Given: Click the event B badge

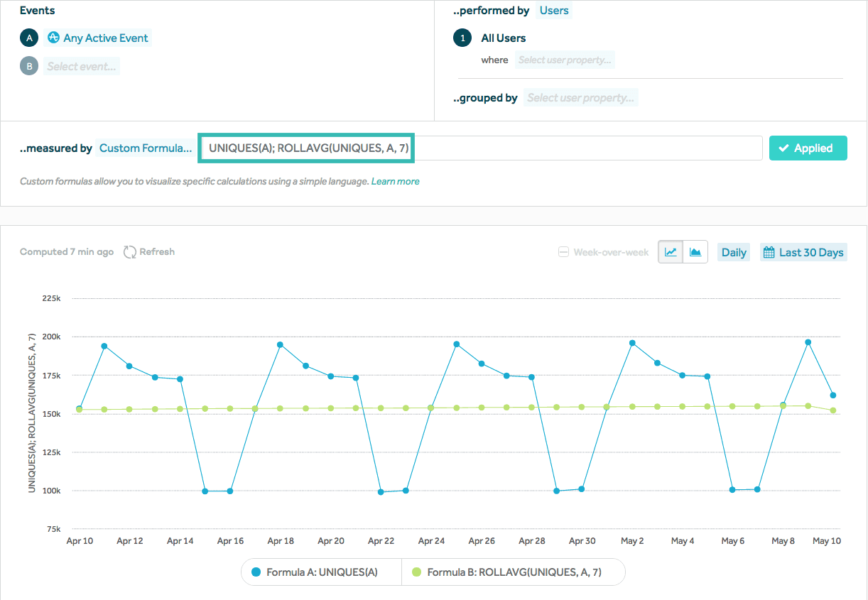Looking at the screenshot, I should [29, 67].
